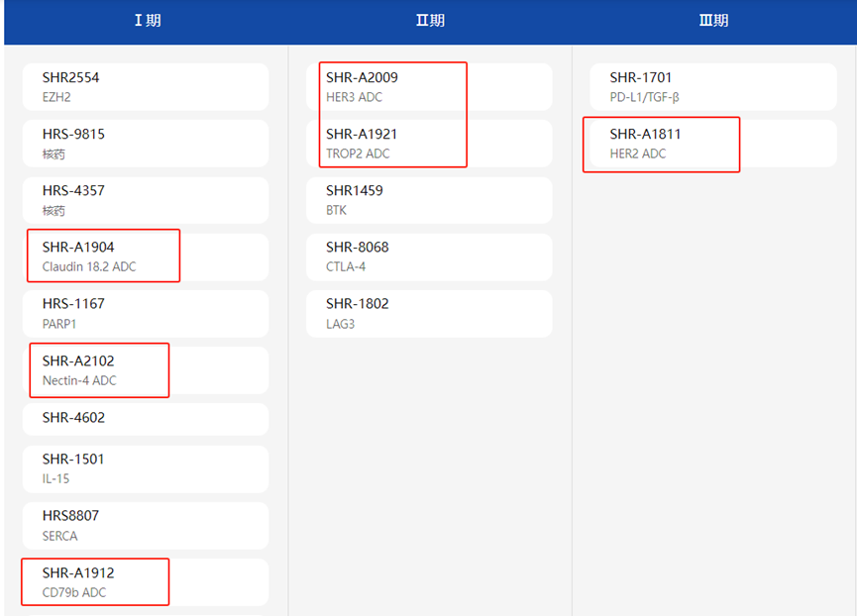The height and width of the screenshot is (616, 857).
Task: Select the SHR-A2009 HER3 ADC card
Action: point(429,87)
